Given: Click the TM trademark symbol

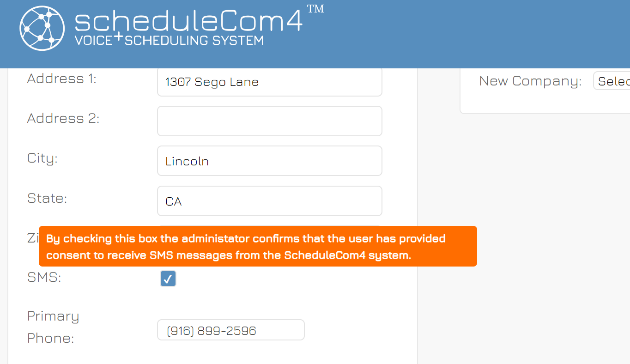Looking at the screenshot, I should (315, 9).
